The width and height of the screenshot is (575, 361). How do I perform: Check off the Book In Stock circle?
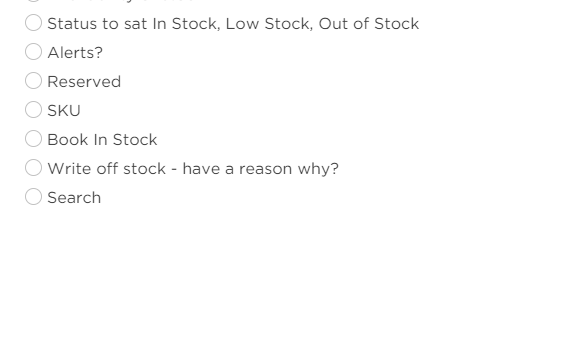pos(33,139)
